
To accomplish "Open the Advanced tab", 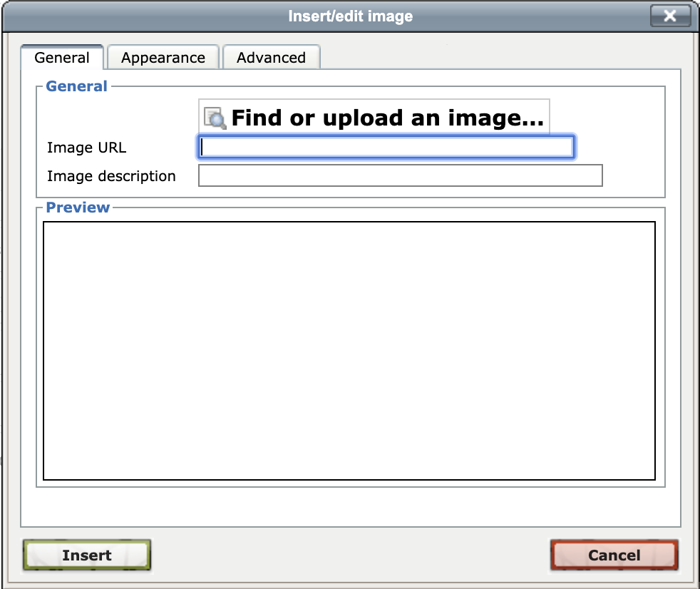I will pyautogui.click(x=271, y=58).
